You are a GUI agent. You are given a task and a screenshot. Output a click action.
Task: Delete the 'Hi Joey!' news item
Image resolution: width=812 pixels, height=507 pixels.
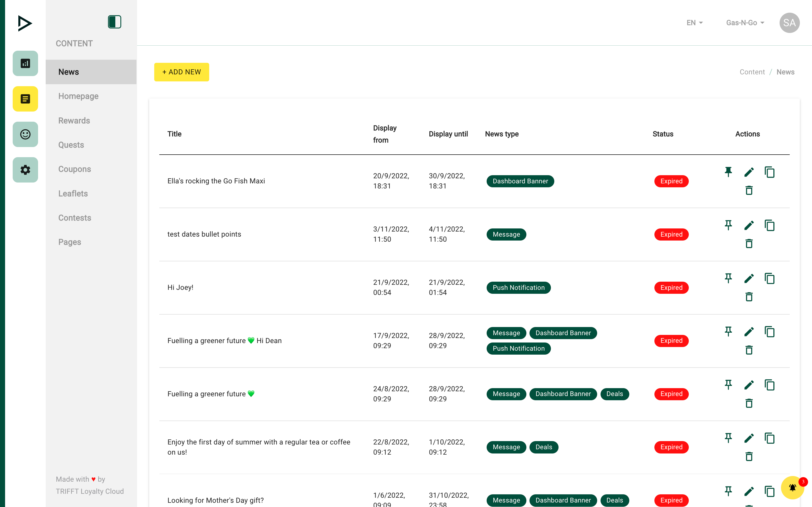[749, 297]
